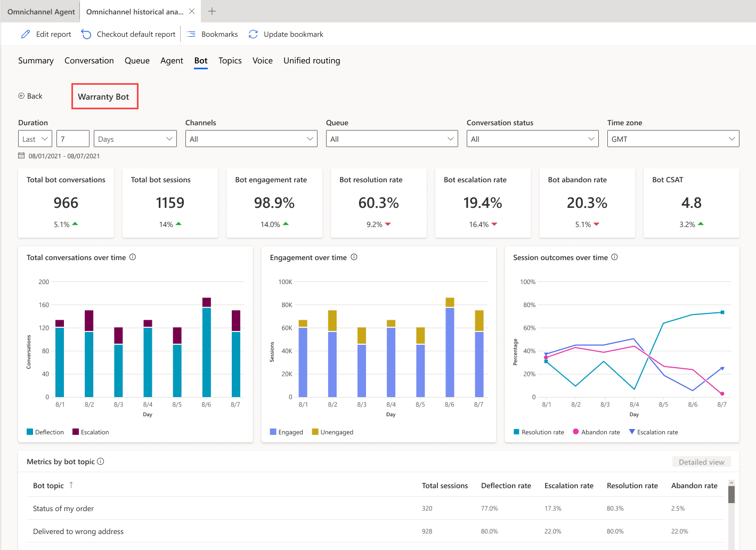Viewport: 756px width, 550px height.
Task: Toggle the Abandon rate legend marker
Action: (x=576, y=432)
